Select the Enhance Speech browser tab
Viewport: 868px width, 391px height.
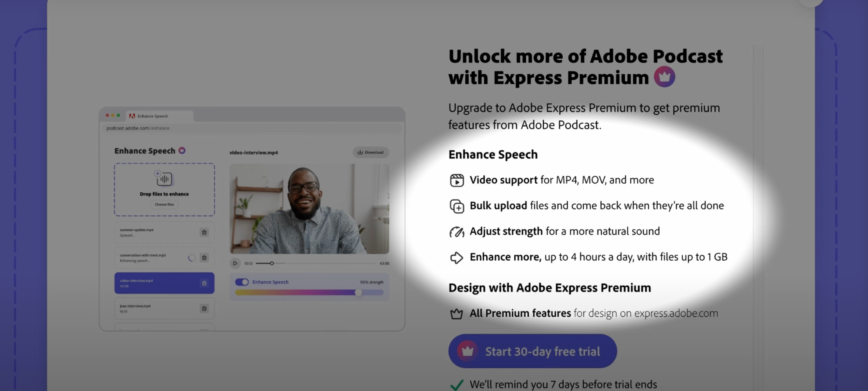(160, 116)
